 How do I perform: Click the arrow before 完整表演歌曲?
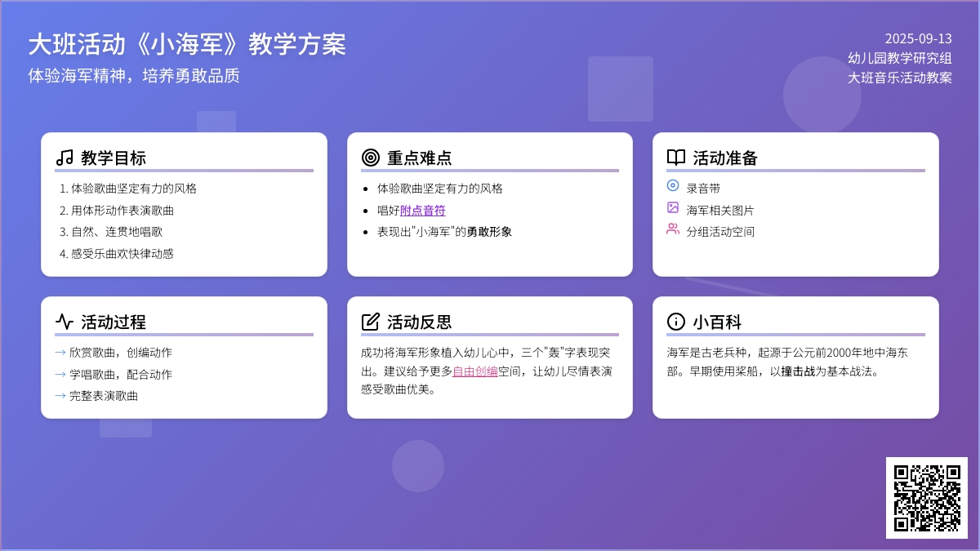click(x=60, y=396)
